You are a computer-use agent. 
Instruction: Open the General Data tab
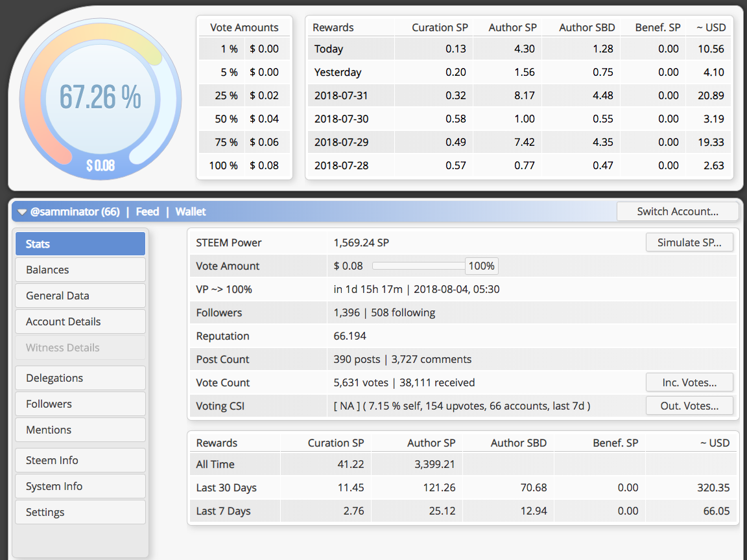[80, 296]
